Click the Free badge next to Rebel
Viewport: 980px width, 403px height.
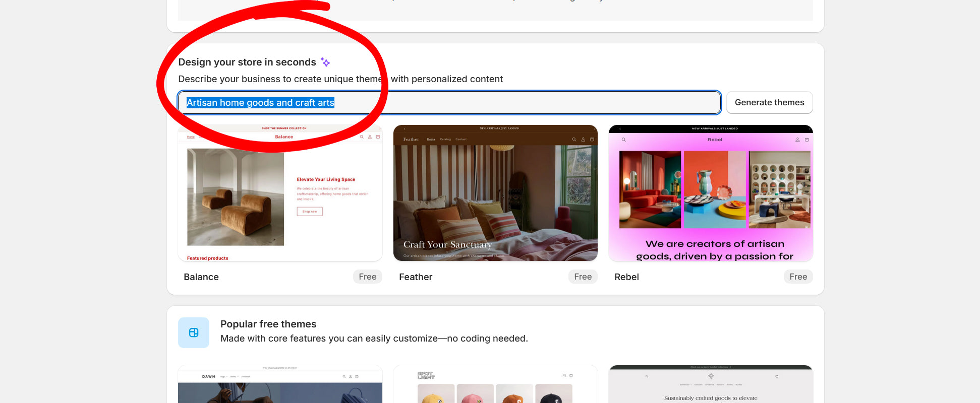[x=798, y=277]
